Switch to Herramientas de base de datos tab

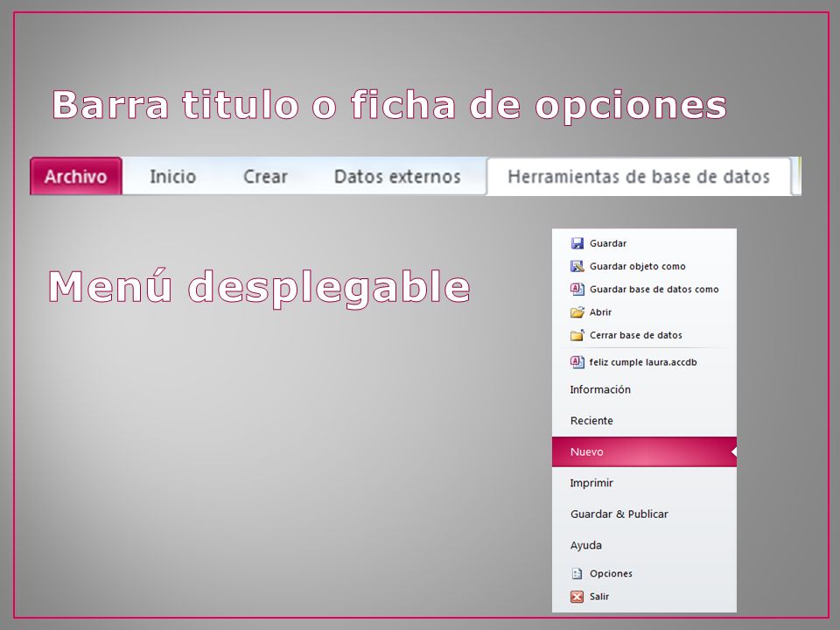click(x=639, y=176)
